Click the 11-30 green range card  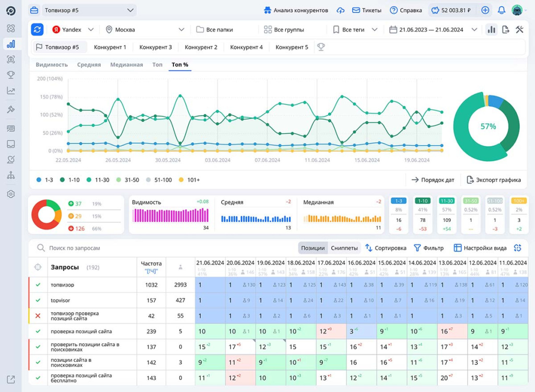[447, 215]
